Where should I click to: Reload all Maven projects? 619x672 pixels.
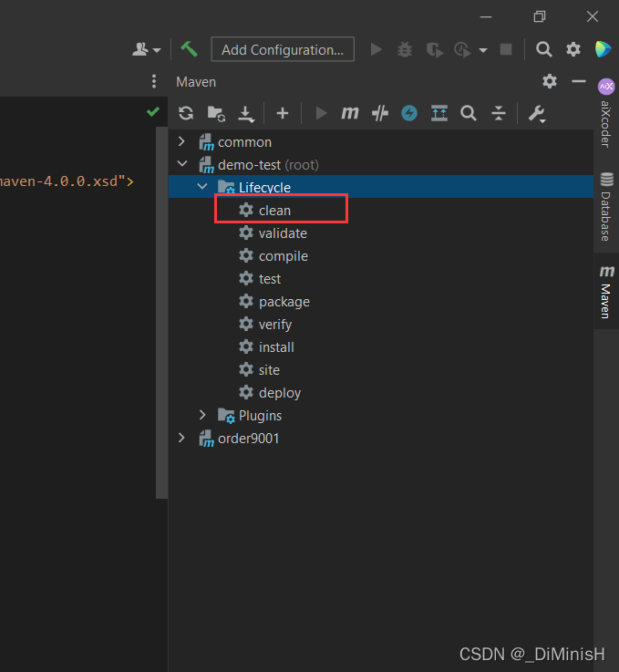click(x=186, y=113)
